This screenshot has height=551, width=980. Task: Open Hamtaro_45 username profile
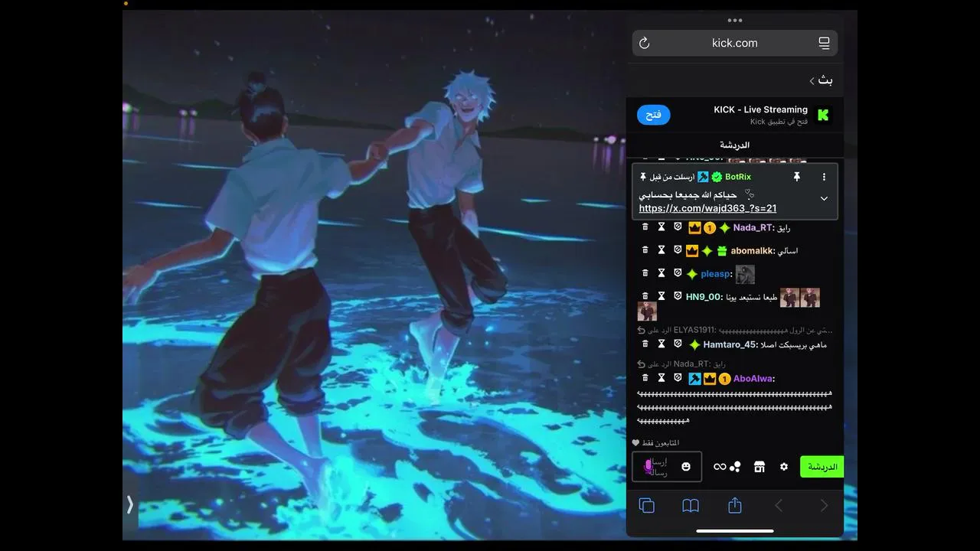point(730,344)
